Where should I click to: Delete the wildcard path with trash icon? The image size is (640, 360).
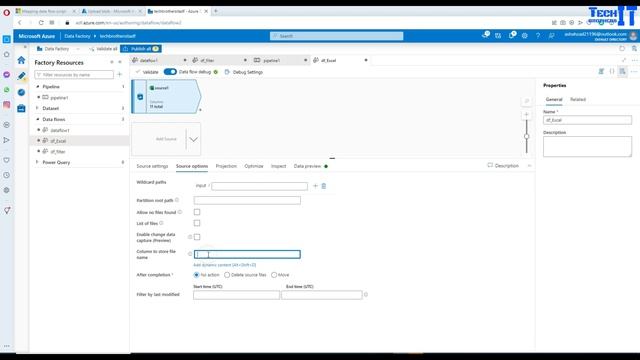click(x=324, y=186)
